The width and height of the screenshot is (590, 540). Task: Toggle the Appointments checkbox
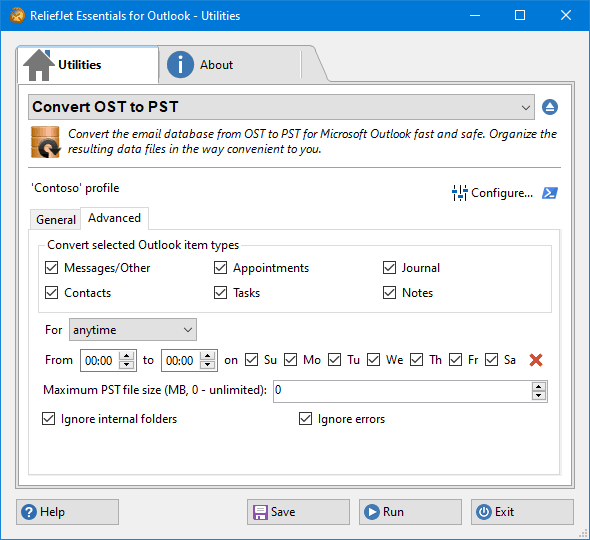point(220,268)
